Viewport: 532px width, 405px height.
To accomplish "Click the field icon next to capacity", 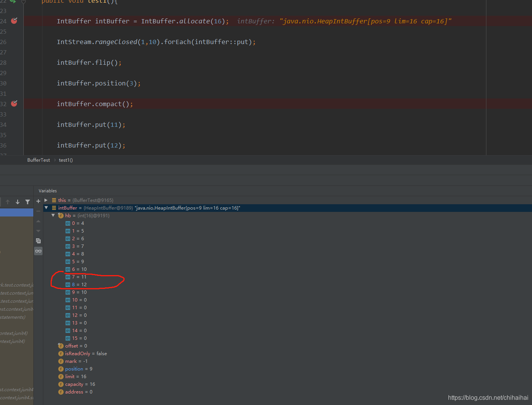I will click(61, 384).
